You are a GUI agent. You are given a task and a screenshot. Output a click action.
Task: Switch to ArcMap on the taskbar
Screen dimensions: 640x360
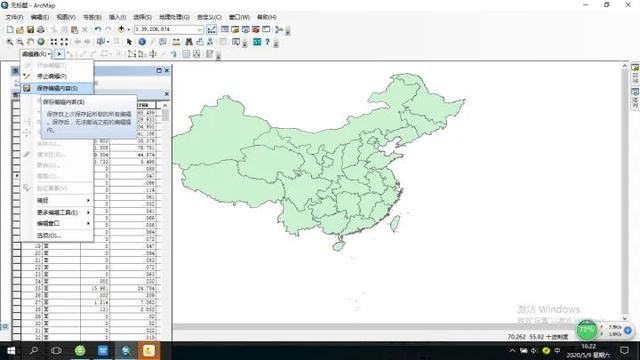point(126,351)
